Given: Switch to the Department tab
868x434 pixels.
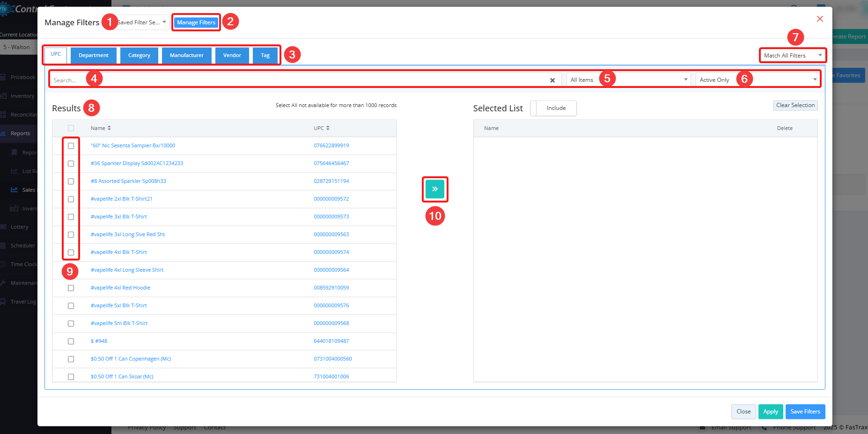Looking at the screenshot, I should click(93, 55).
